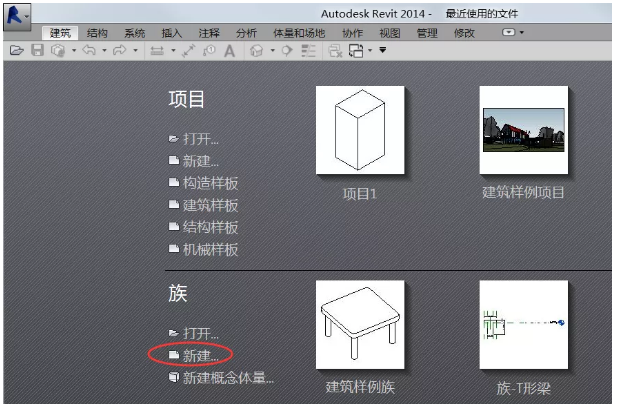
Task: Open the Redo history dropdown arrow
Action: pyautogui.click(x=135, y=50)
